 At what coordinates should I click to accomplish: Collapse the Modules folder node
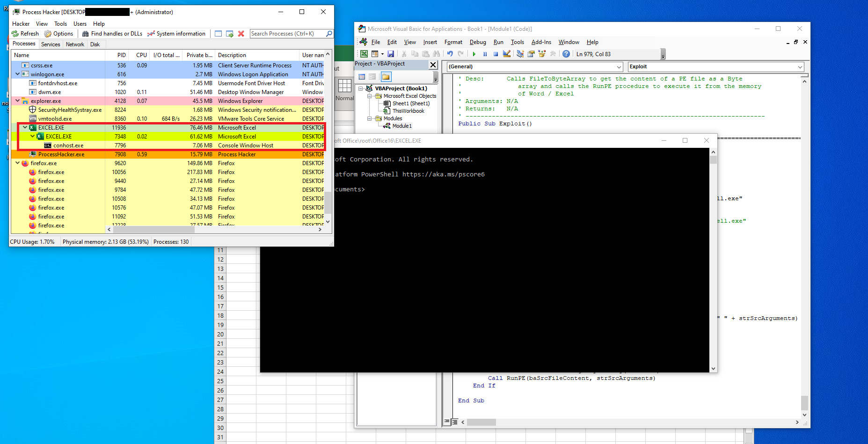369,118
